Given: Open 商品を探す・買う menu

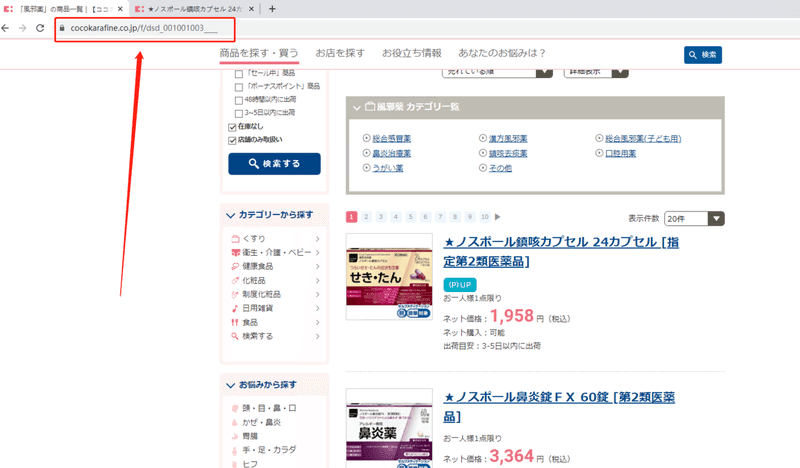Looking at the screenshot, I should point(259,53).
